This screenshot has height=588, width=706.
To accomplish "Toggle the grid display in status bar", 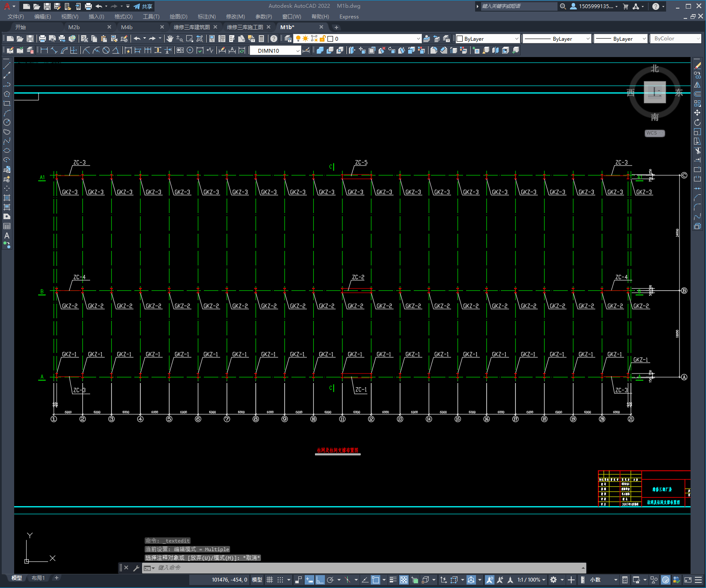I will (x=270, y=580).
